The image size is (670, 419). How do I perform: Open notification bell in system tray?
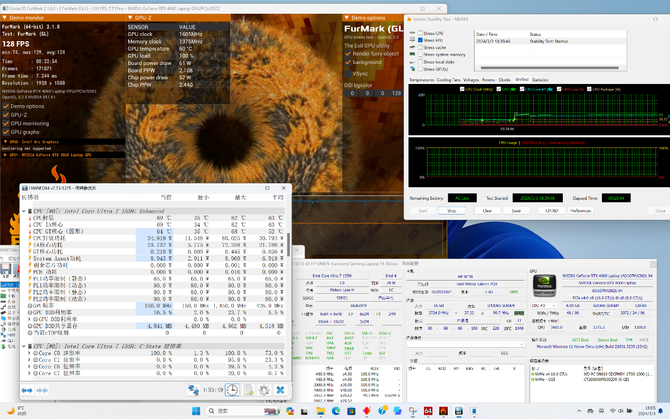click(x=660, y=411)
